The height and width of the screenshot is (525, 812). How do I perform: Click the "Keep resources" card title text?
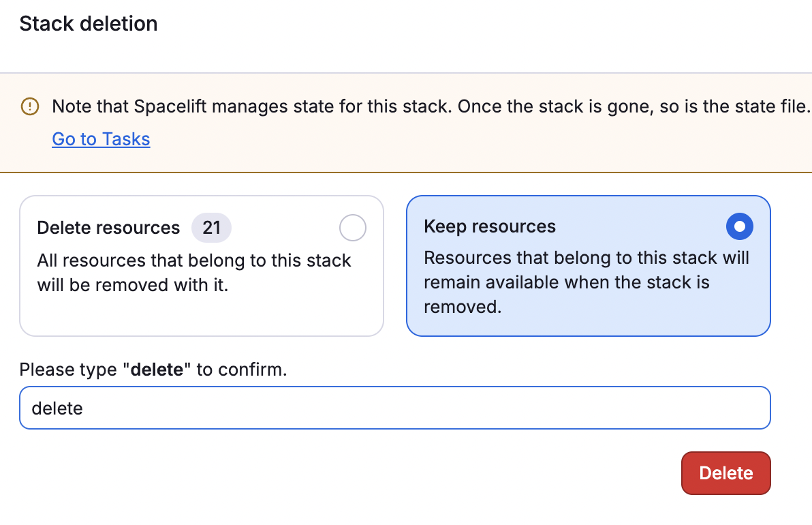pyautogui.click(x=490, y=226)
